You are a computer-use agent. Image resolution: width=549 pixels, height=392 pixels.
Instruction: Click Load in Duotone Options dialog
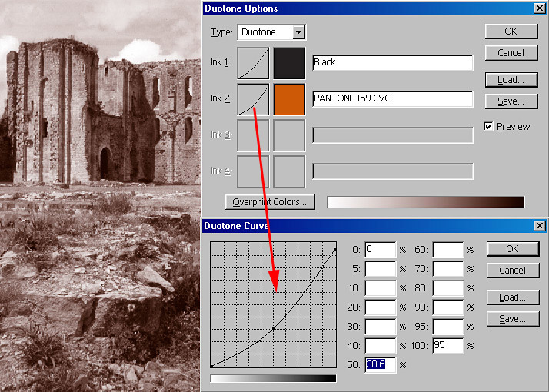[511, 80]
